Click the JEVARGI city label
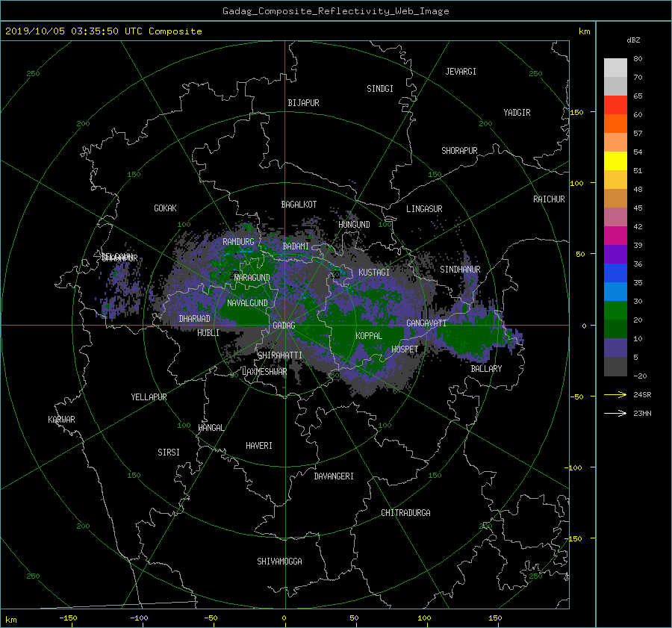 pos(461,72)
